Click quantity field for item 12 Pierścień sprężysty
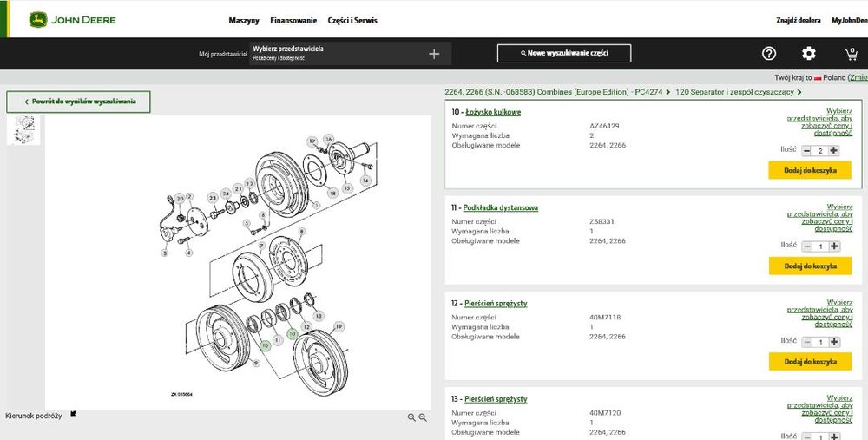The height and width of the screenshot is (440, 868). (x=820, y=342)
